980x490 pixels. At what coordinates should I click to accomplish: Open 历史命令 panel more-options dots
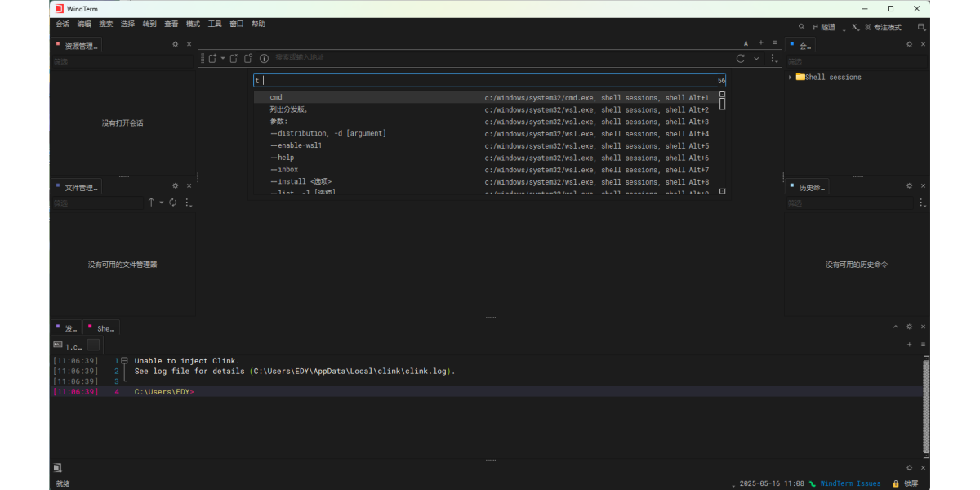pos(922,202)
